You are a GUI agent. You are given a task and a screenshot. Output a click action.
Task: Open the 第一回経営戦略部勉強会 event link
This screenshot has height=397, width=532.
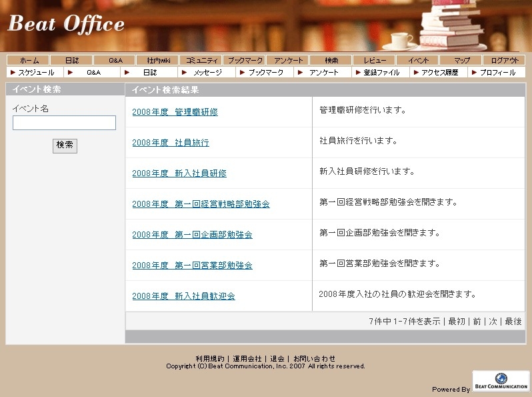(201, 204)
